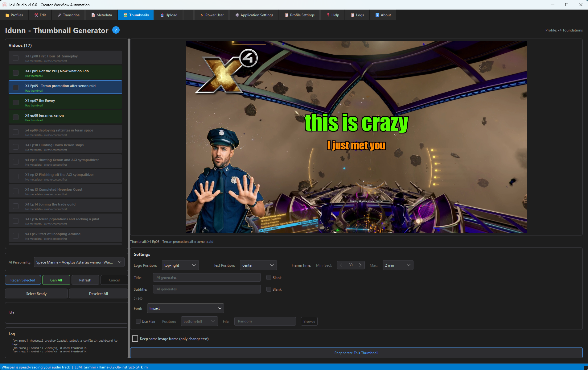Open the About tab
Screen dimensions: 588x370
coord(382,15)
